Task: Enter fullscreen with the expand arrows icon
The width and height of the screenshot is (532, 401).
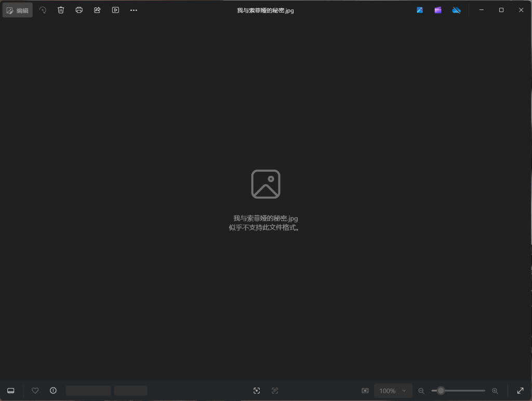Action: coord(521,391)
